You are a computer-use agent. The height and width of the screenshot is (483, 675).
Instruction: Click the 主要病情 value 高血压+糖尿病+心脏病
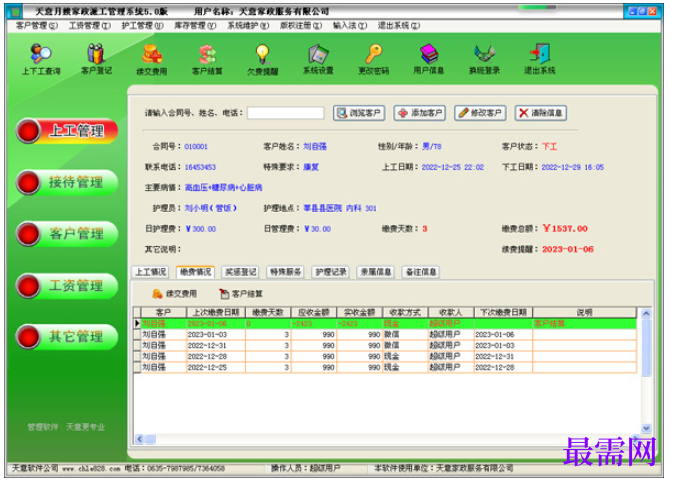point(223,188)
